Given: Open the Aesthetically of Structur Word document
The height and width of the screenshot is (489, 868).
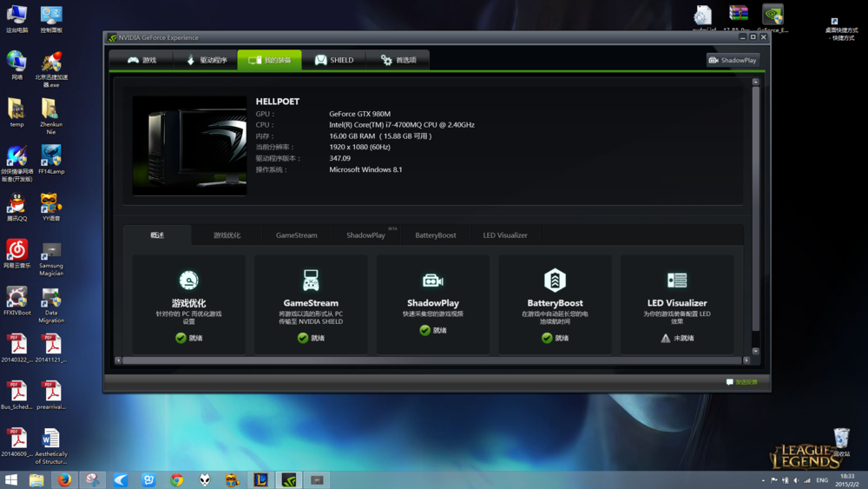Looking at the screenshot, I should coord(51,446).
